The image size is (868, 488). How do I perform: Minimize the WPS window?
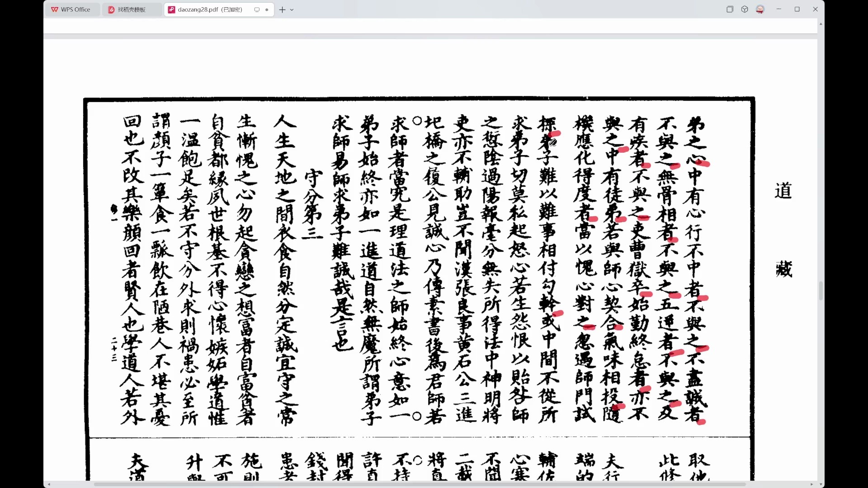(779, 9)
